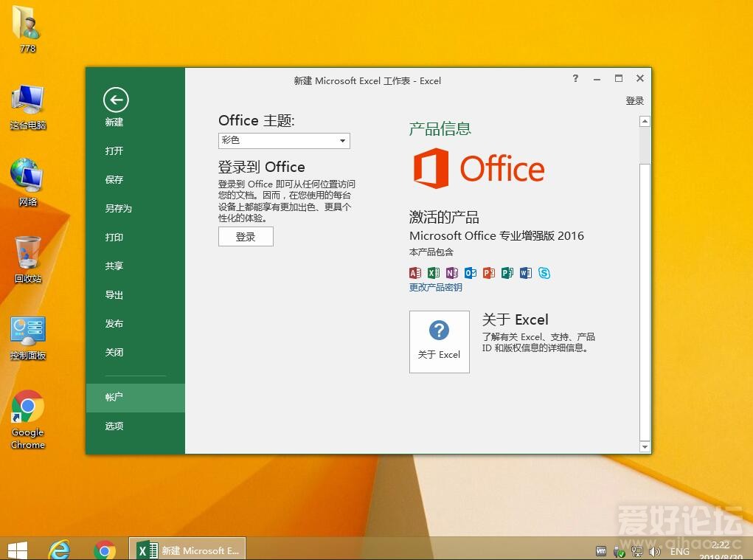This screenshot has width=753, height=560.
Task: Select 帐户 in the sidebar
Action: pos(136,398)
